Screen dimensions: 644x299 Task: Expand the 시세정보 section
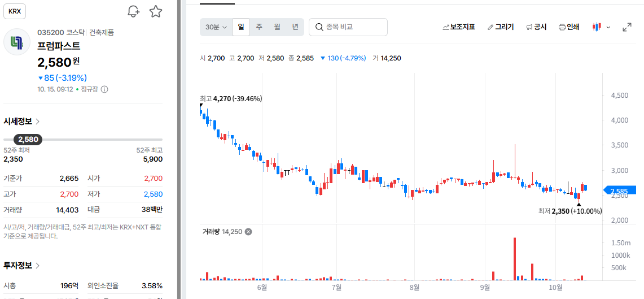pyautogui.click(x=22, y=122)
